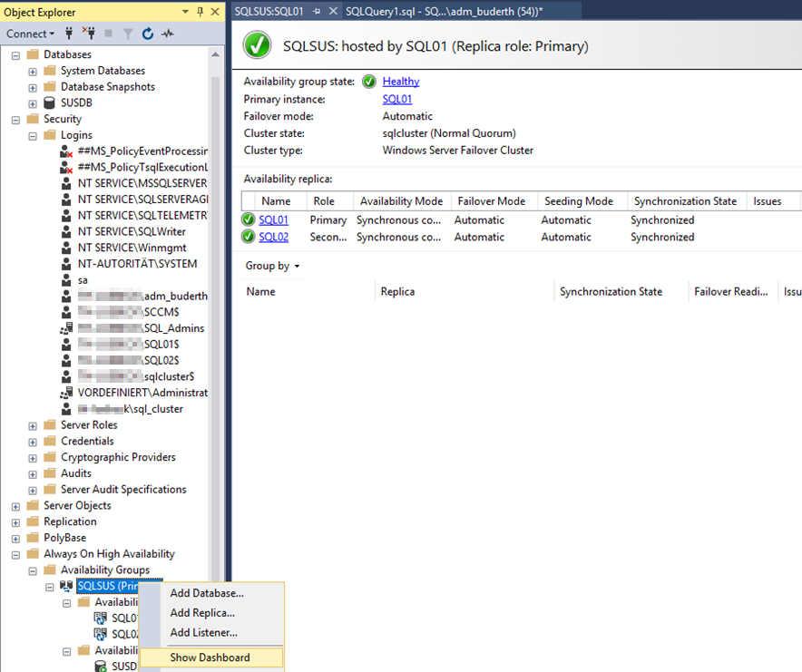Select the NT-AUTORITÄT\SYSTEM login
The width and height of the screenshot is (802, 672).
pos(137,264)
